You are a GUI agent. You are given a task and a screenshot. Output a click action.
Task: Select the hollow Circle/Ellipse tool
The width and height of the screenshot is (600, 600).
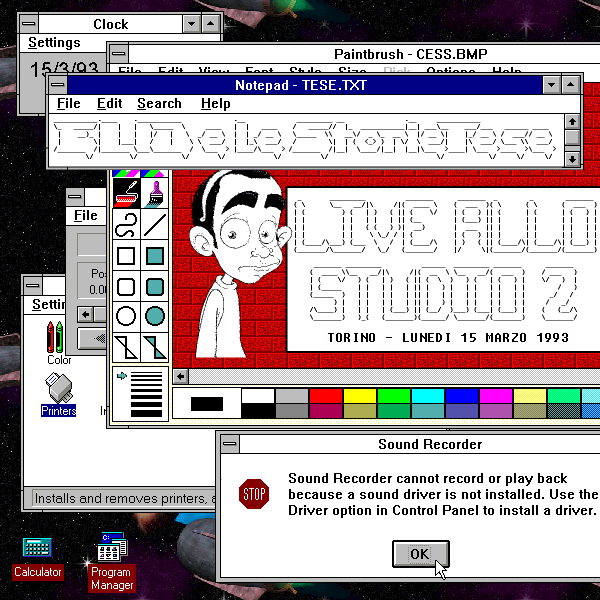pyautogui.click(x=126, y=317)
